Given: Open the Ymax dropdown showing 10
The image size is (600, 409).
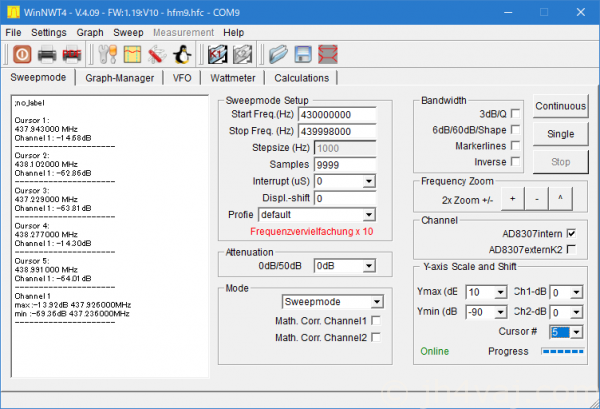Looking at the screenshot, I should pos(500,293).
